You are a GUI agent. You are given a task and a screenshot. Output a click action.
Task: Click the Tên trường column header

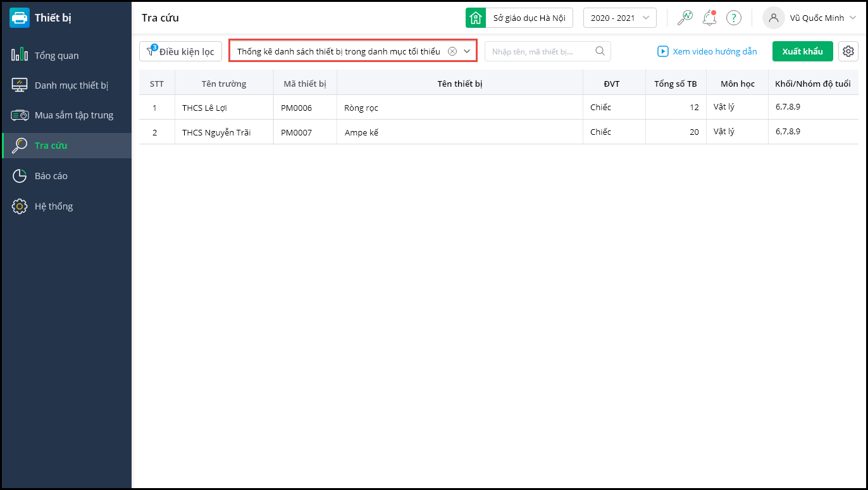tap(224, 84)
